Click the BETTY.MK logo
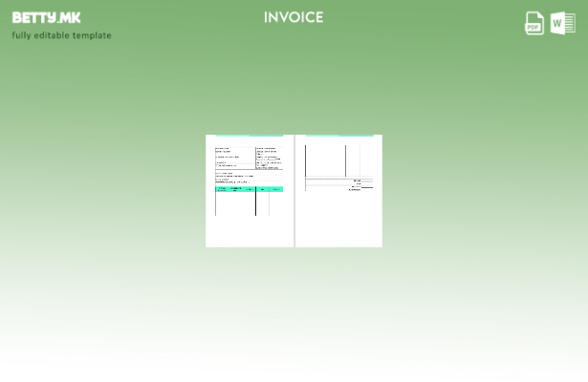The image size is (588, 382). (x=46, y=17)
